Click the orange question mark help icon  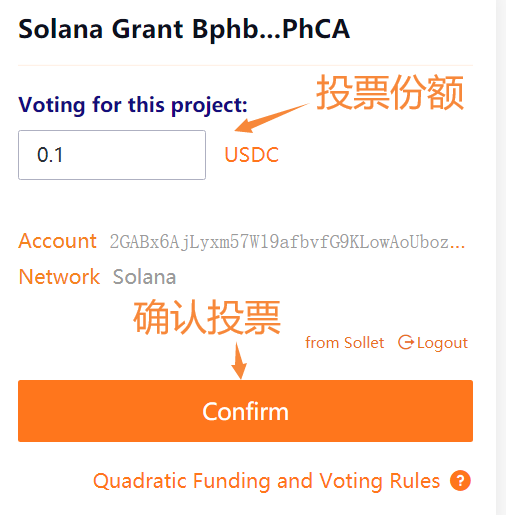point(460,480)
